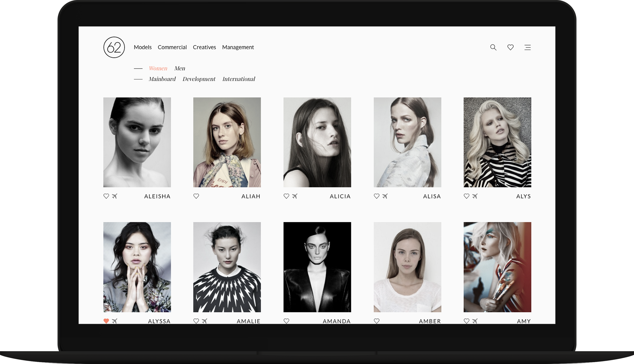Click the 62 circle logo
The image size is (634, 364).
click(x=114, y=47)
